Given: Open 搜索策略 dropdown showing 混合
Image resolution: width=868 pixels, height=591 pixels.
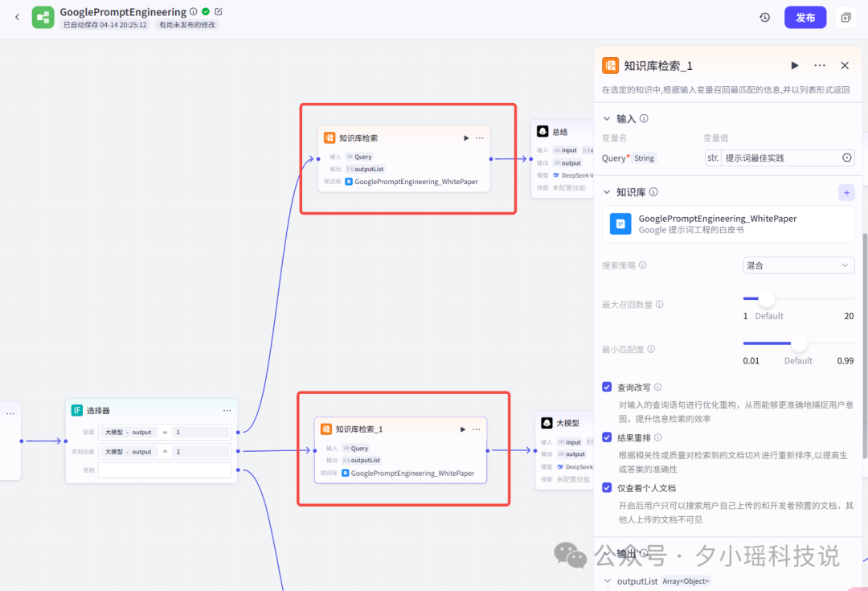Looking at the screenshot, I should 798,265.
